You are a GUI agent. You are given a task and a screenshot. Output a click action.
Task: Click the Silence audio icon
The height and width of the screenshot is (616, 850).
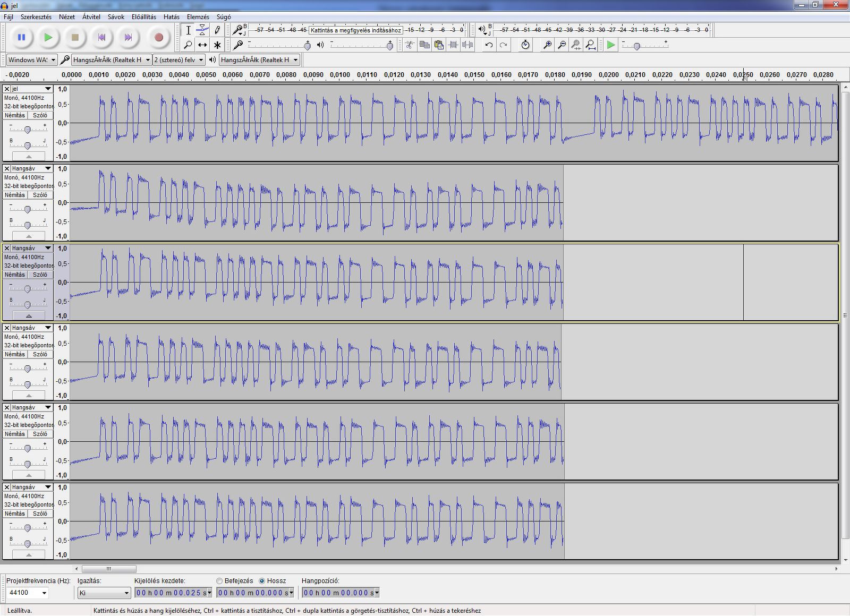pyautogui.click(x=467, y=45)
